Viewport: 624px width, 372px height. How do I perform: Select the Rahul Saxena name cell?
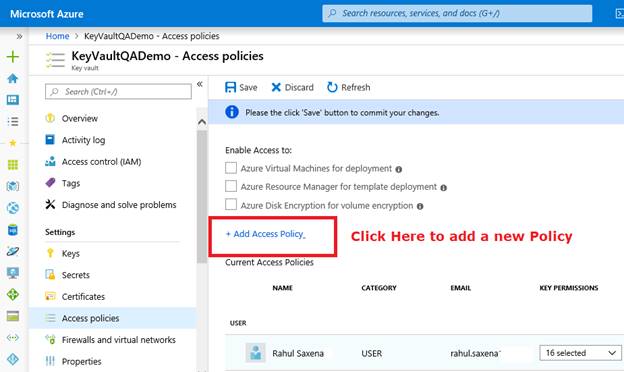pos(298,353)
